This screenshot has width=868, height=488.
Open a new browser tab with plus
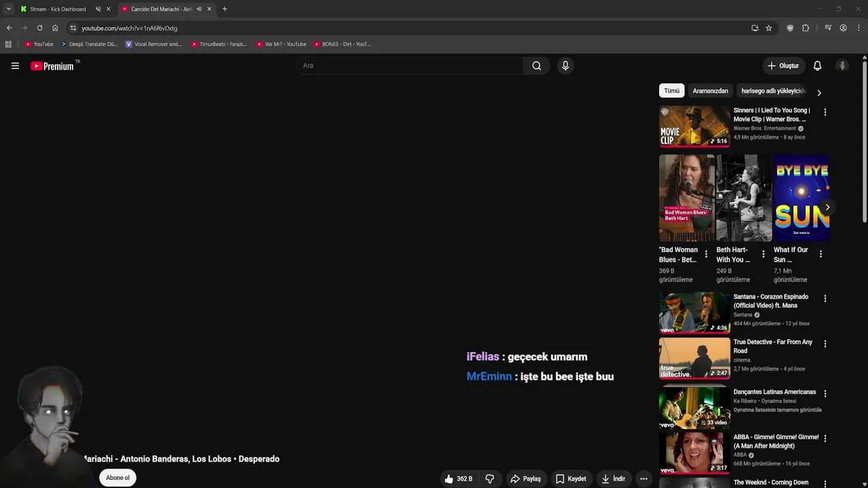224,9
